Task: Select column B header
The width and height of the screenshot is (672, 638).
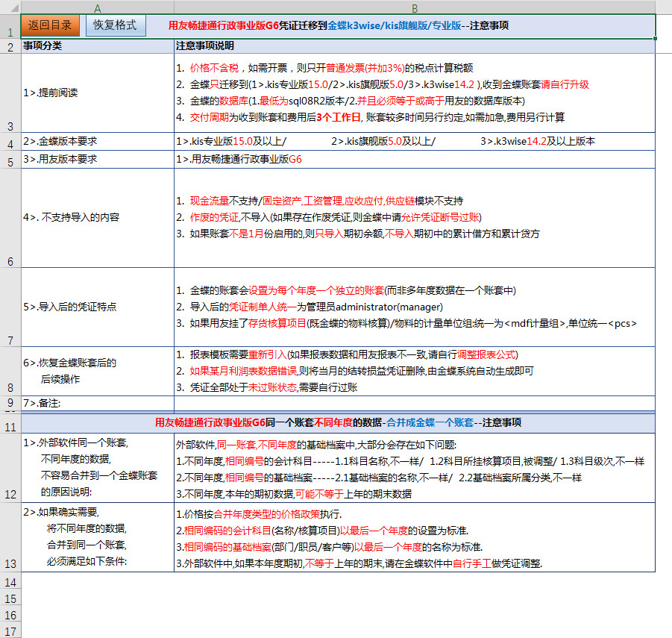Action: [x=414, y=7]
